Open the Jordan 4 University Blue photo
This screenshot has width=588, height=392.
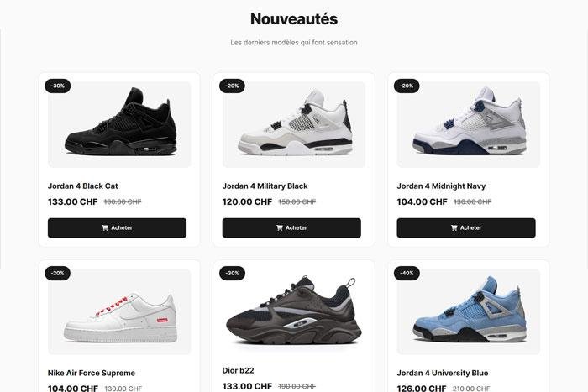coord(469,311)
